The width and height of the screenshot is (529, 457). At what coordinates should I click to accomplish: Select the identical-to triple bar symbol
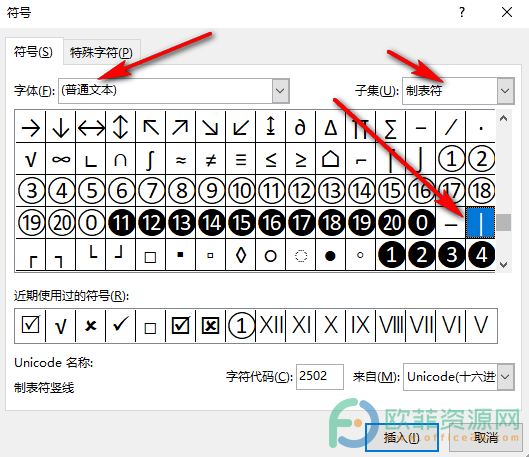tap(241, 159)
